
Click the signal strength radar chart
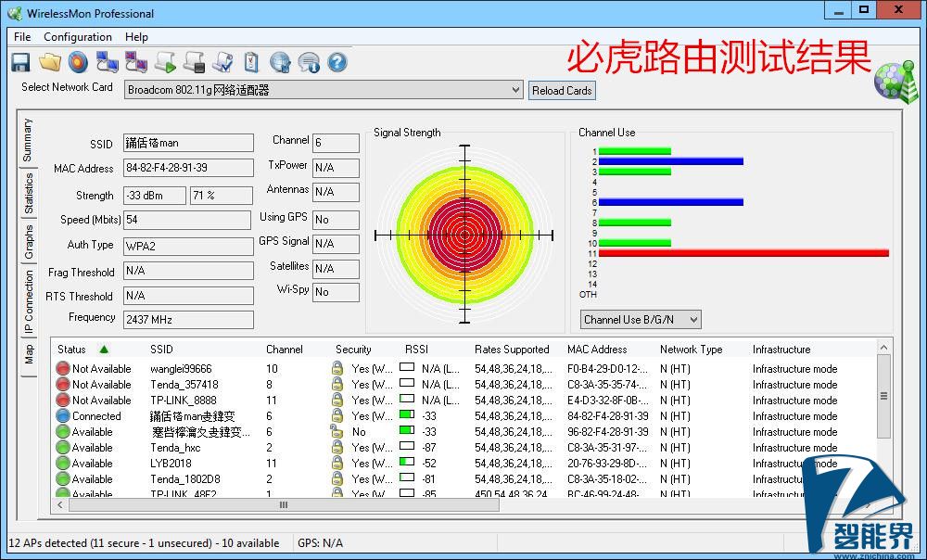pyautogui.click(x=464, y=235)
